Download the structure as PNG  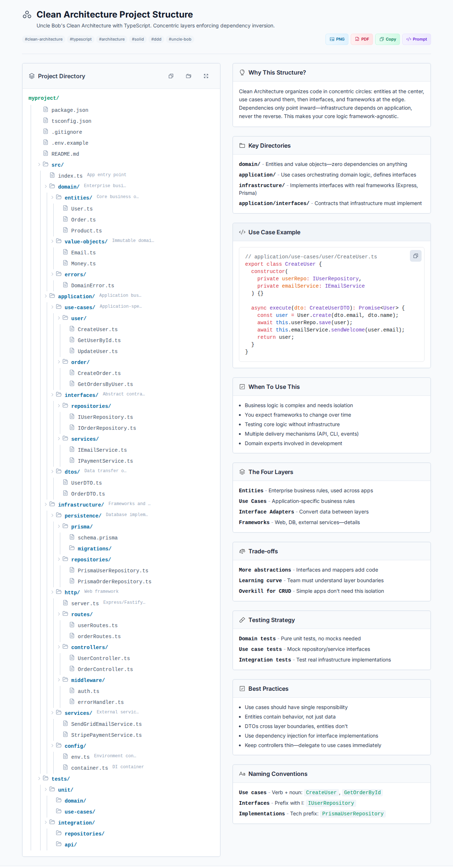pyautogui.click(x=337, y=39)
